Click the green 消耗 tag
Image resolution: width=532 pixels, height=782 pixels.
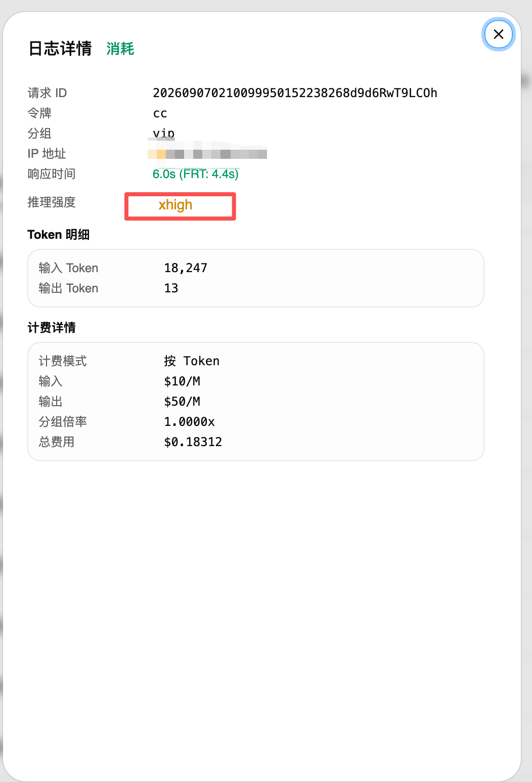(120, 49)
